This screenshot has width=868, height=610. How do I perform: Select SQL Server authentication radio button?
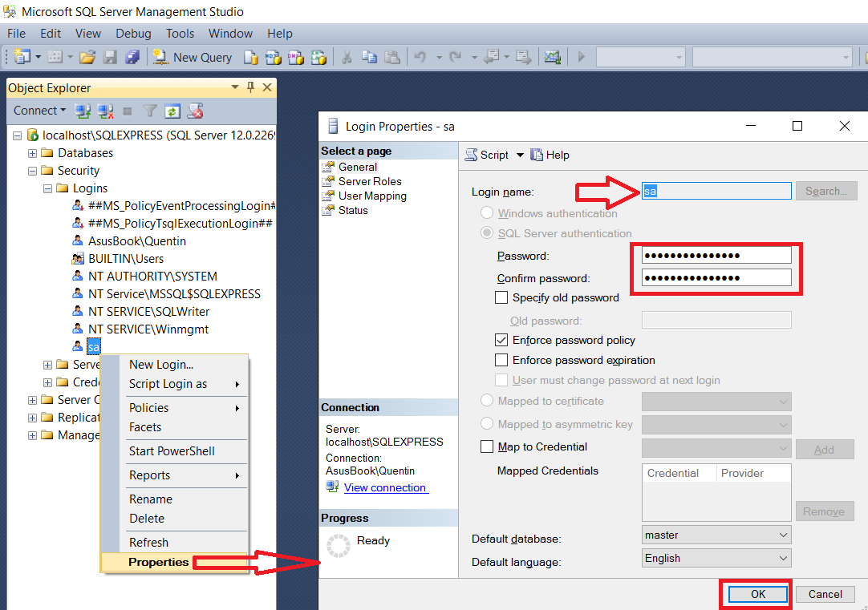coord(487,232)
